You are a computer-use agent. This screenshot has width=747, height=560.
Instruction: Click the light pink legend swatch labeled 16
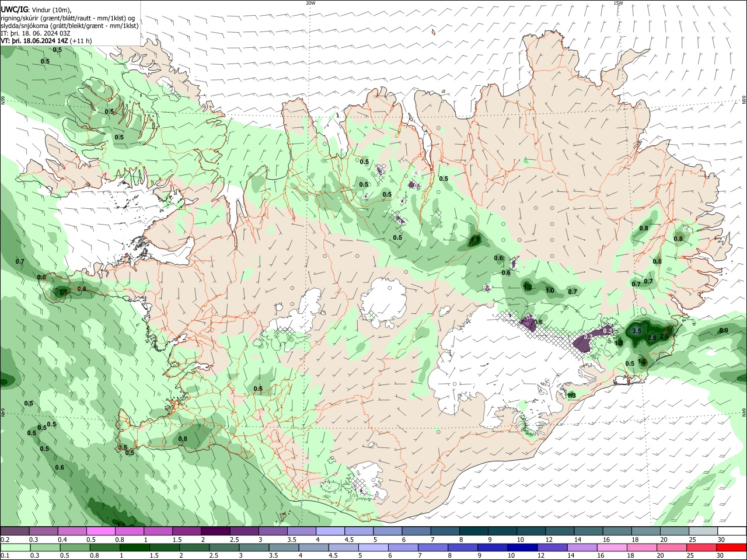click(612, 548)
